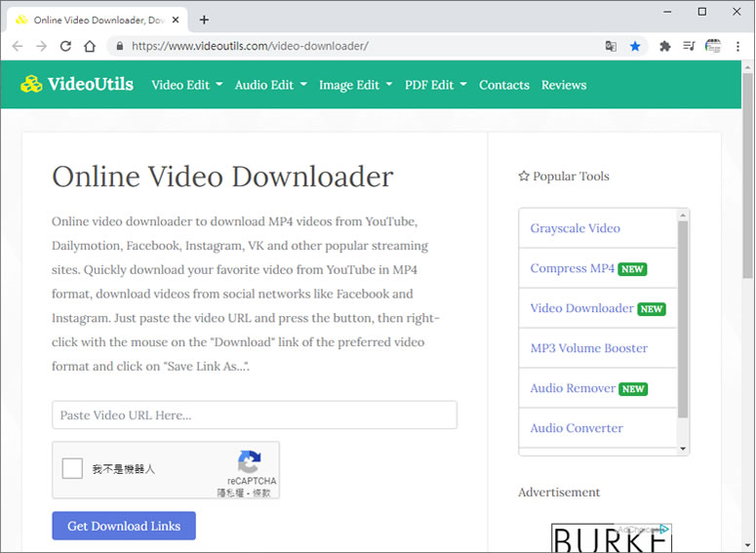
Task: Click the Paste Video URL input field
Action: 255,415
